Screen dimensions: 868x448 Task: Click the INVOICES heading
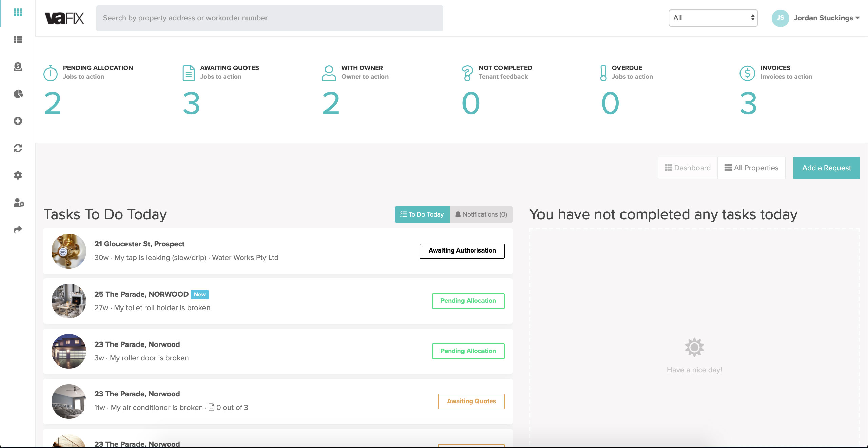pyautogui.click(x=775, y=68)
